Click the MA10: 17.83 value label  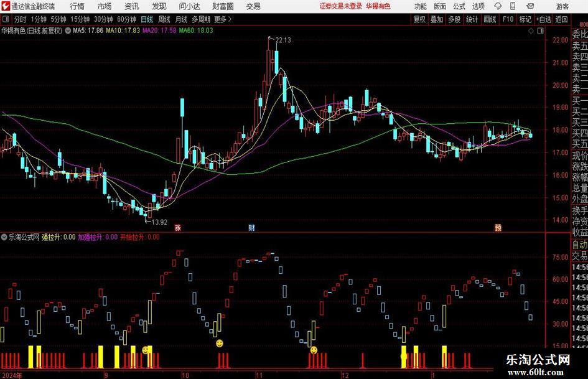tap(123, 30)
